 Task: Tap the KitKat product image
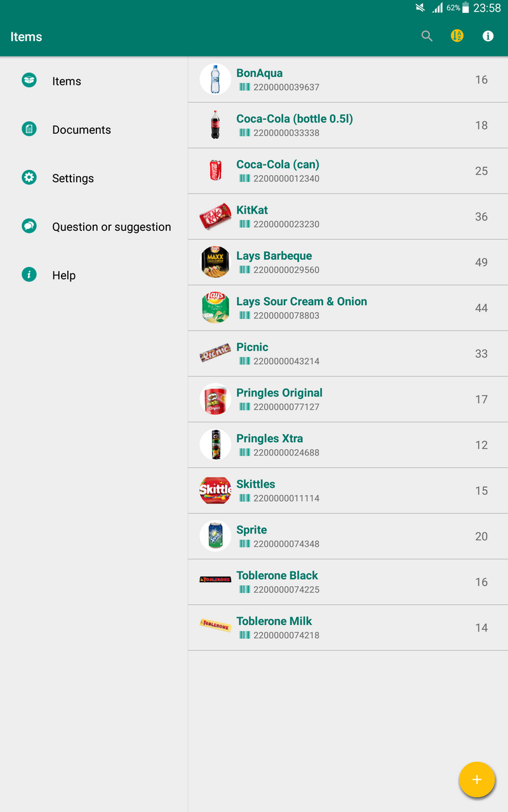pyautogui.click(x=215, y=216)
